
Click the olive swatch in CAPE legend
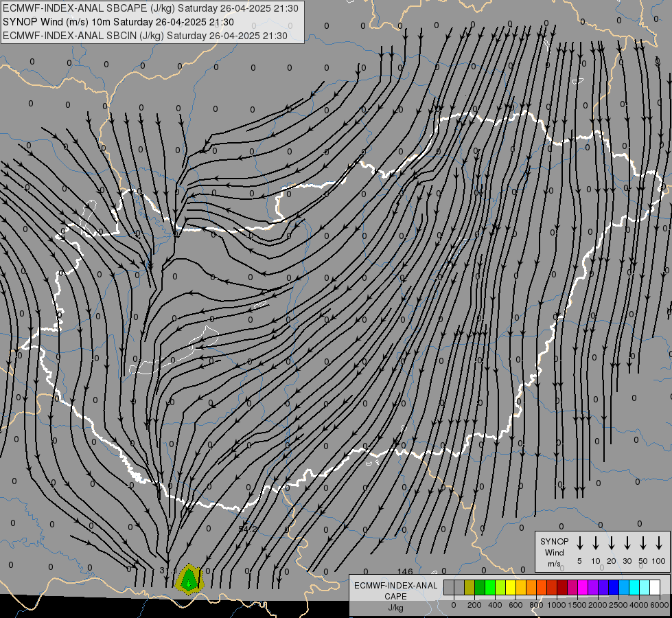(x=470, y=587)
